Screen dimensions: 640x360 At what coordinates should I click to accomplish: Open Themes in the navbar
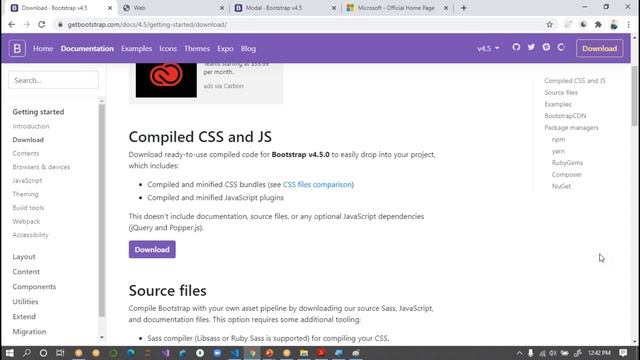(197, 49)
